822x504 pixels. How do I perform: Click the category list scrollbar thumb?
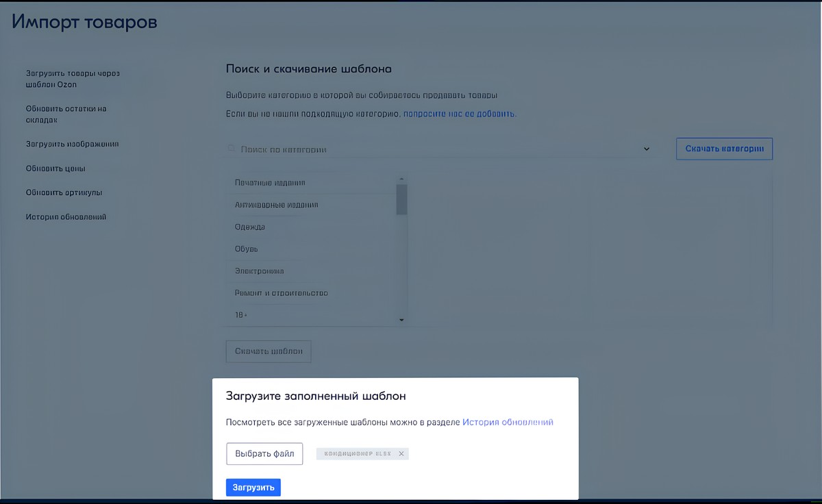tap(401, 199)
